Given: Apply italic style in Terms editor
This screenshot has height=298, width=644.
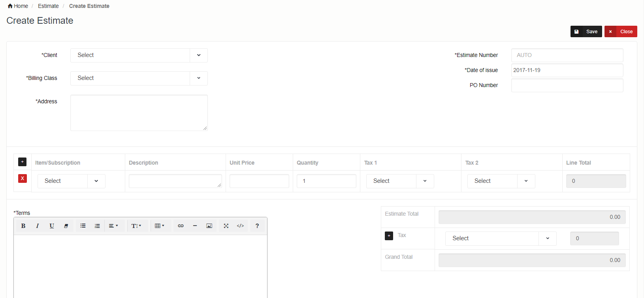Looking at the screenshot, I should coord(38,226).
